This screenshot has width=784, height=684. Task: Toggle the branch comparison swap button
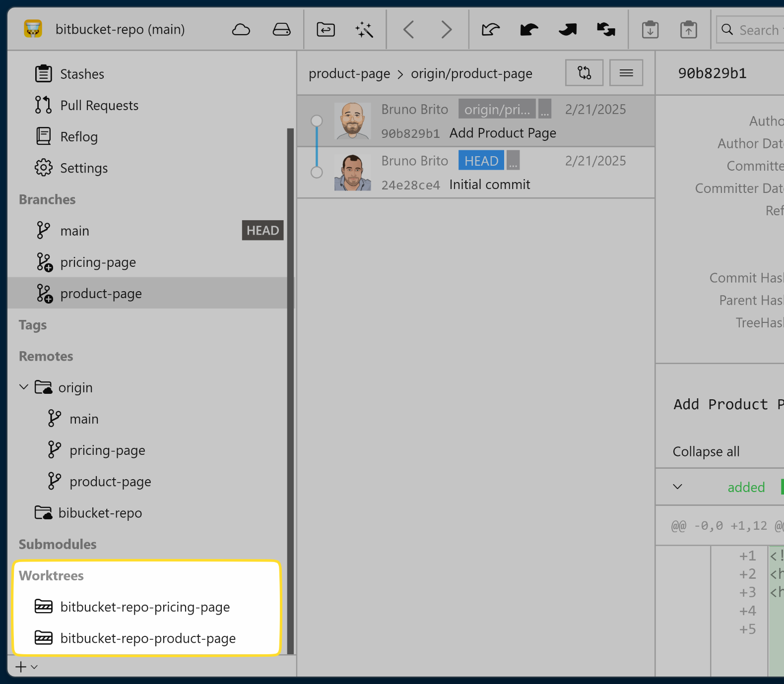(584, 73)
